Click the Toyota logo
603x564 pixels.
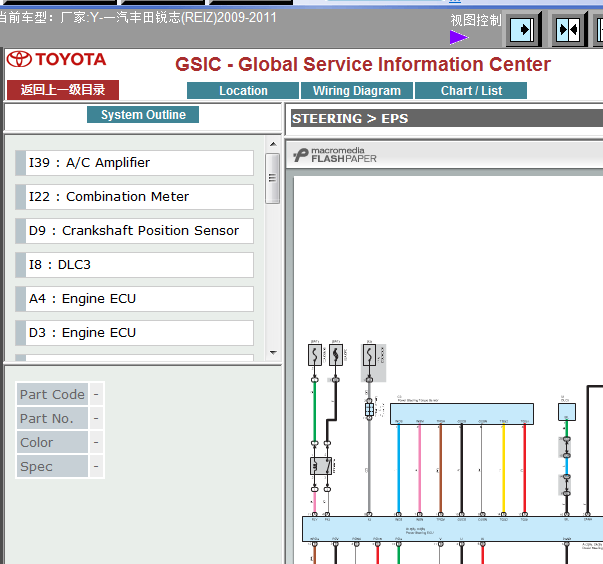[x=56, y=60]
